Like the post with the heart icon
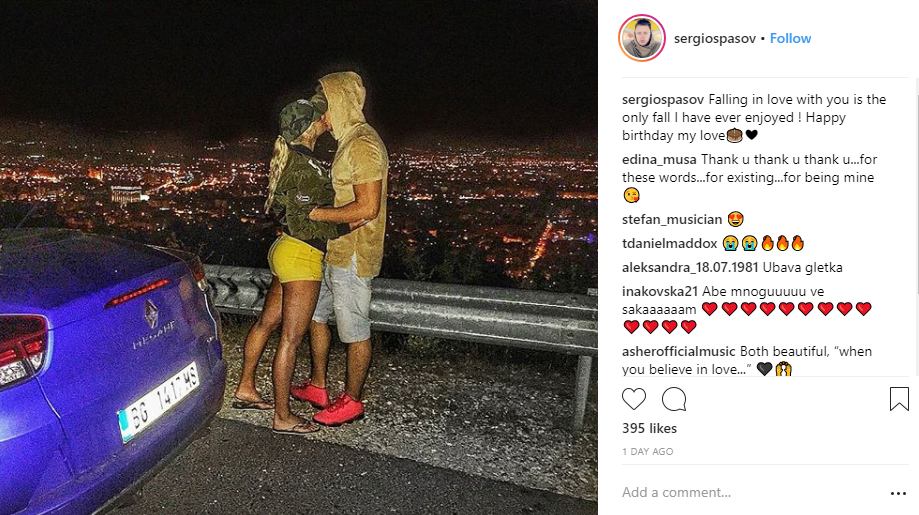 click(634, 399)
